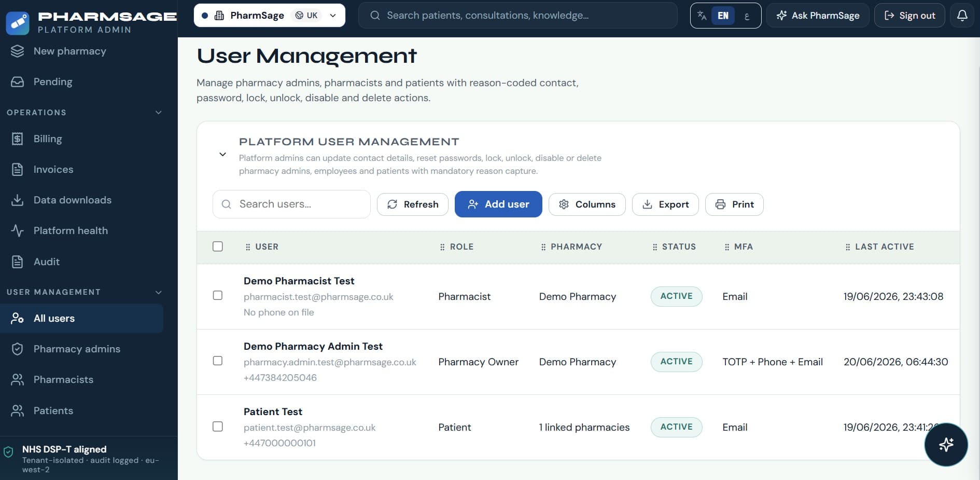The height and width of the screenshot is (480, 980).
Task: Click the STATUS column drag handle
Action: [655, 247]
